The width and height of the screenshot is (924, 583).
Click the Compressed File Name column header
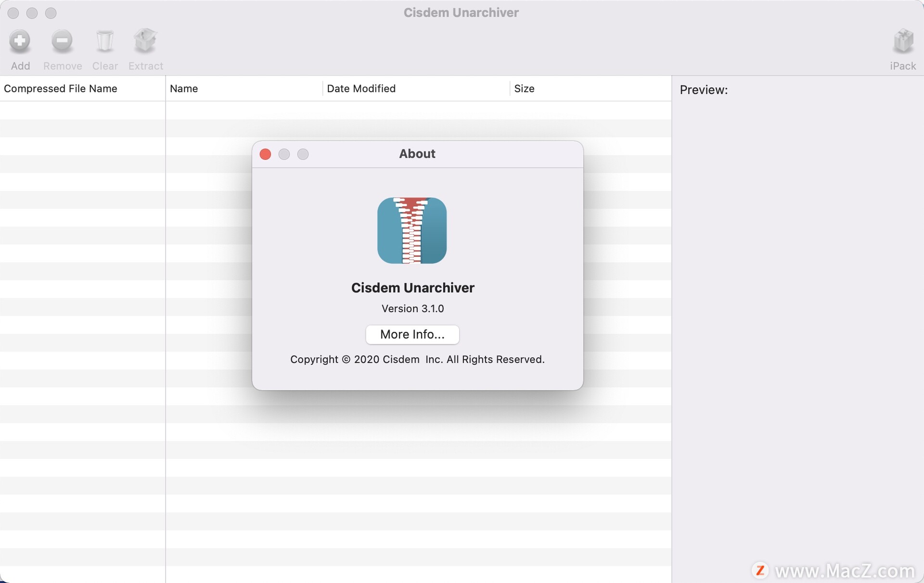(82, 88)
